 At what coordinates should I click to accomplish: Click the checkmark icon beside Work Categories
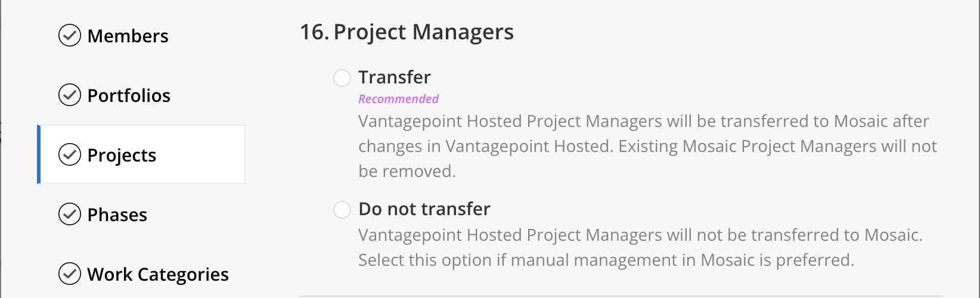pos(70,274)
